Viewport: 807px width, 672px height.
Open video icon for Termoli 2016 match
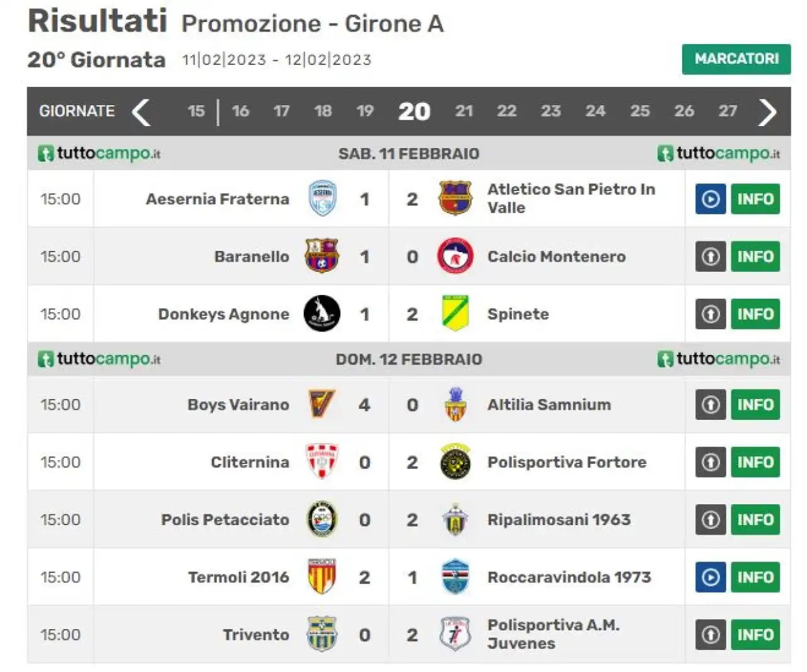pyautogui.click(x=711, y=577)
